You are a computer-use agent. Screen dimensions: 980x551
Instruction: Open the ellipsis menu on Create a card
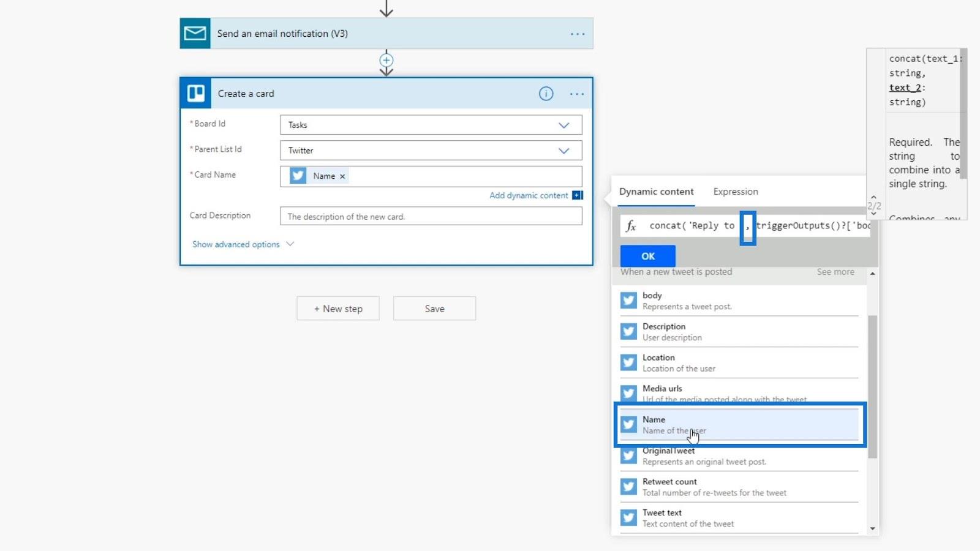(577, 94)
